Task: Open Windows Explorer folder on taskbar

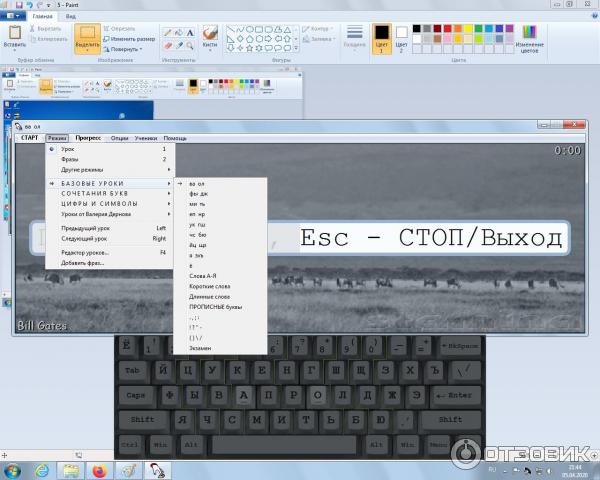Action: click(71, 471)
